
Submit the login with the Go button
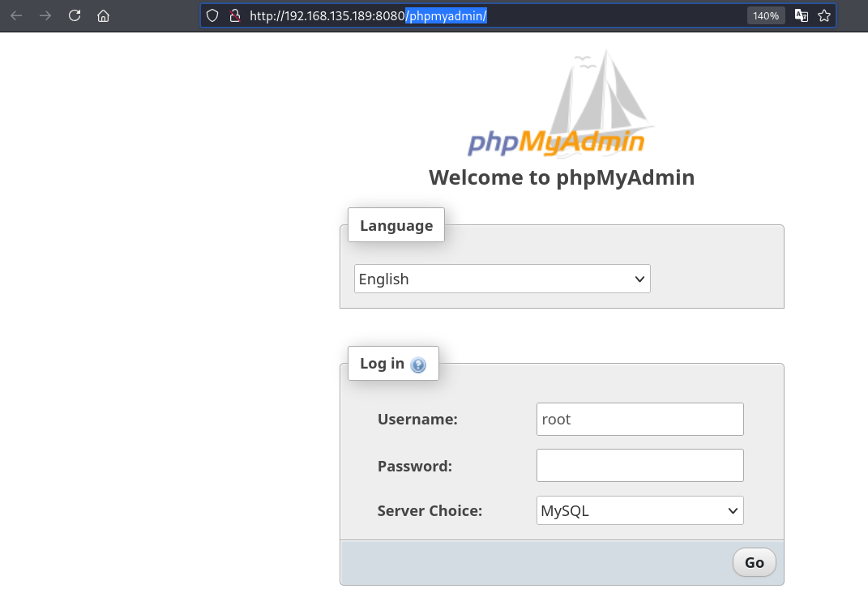[754, 562]
